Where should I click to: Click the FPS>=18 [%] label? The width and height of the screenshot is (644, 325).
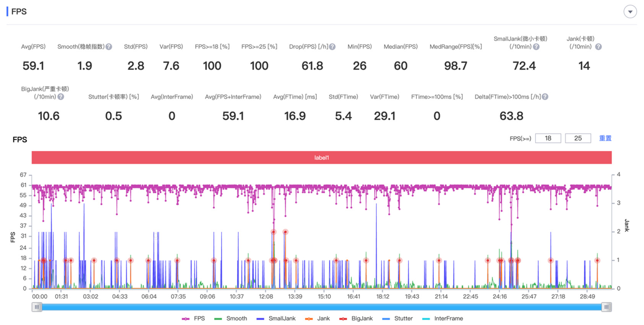212,47
